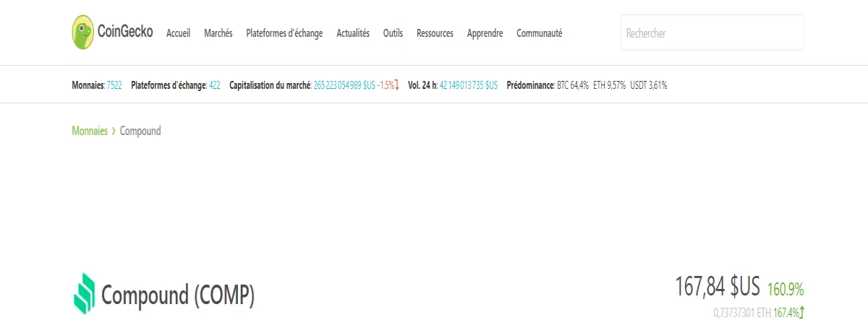
Task: Click the USDT 3,61% dominance text
Action: [x=648, y=85]
